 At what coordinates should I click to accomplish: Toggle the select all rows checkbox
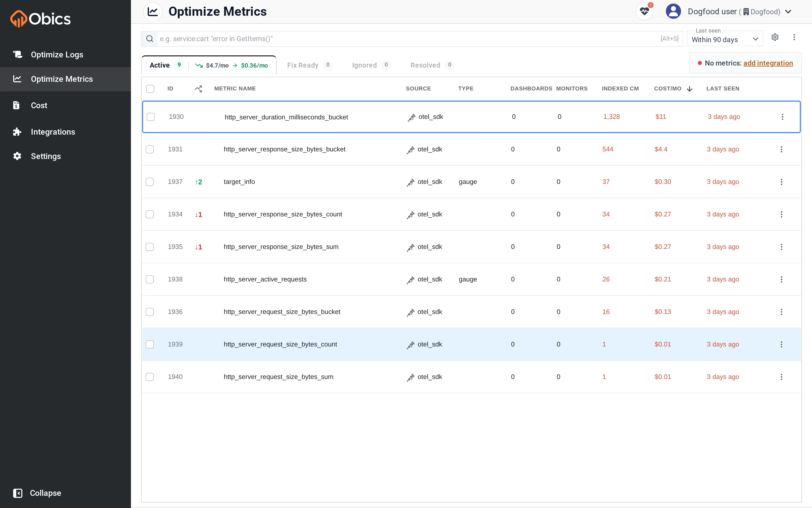click(x=150, y=89)
